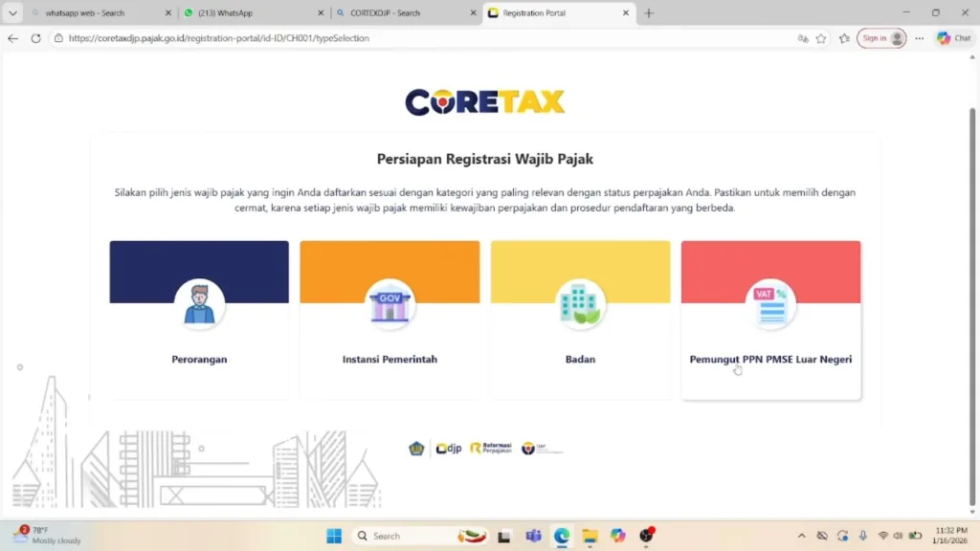The image size is (980, 551).
Task: Open File Explorer from taskbar
Action: (590, 536)
